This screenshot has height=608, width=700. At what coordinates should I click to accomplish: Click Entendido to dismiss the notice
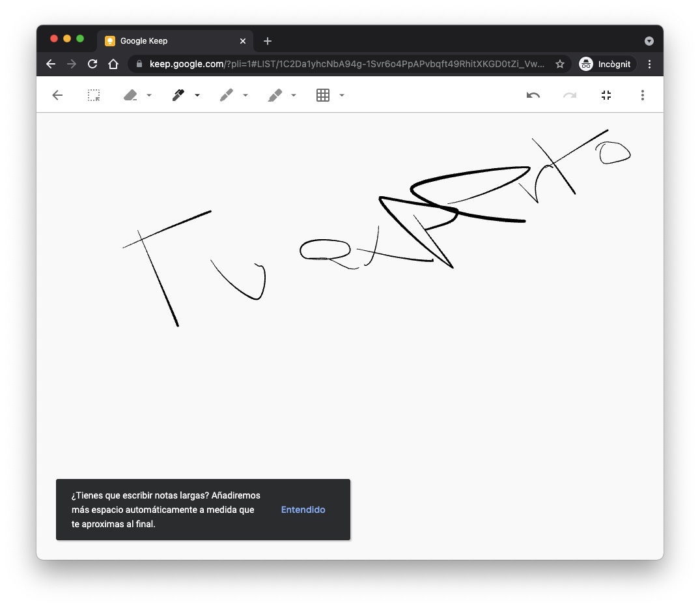click(303, 510)
